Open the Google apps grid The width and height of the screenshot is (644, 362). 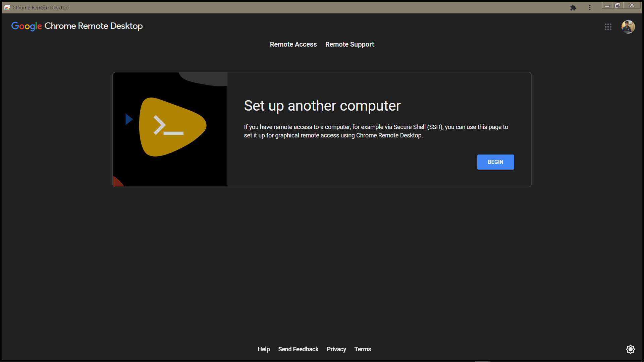[x=608, y=27]
